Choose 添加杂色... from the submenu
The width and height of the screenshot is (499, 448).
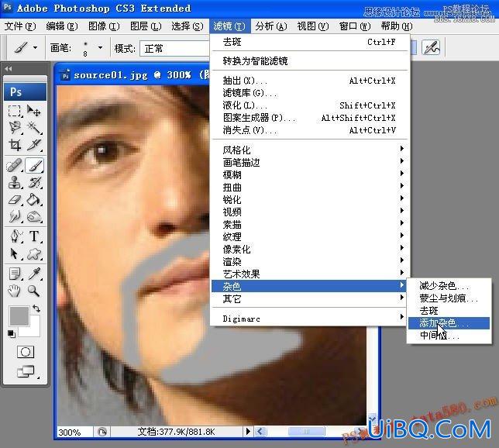pos(449,323)
